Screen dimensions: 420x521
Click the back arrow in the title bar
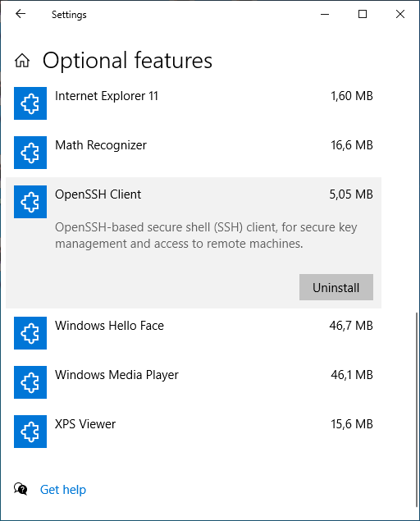(21, 14)
